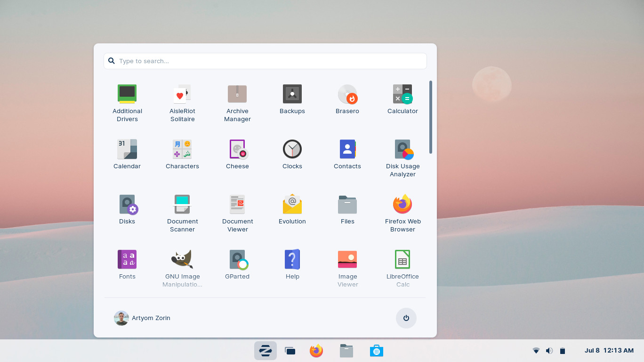
Task: Open the battery status indicator
Action: coord(562,351)
